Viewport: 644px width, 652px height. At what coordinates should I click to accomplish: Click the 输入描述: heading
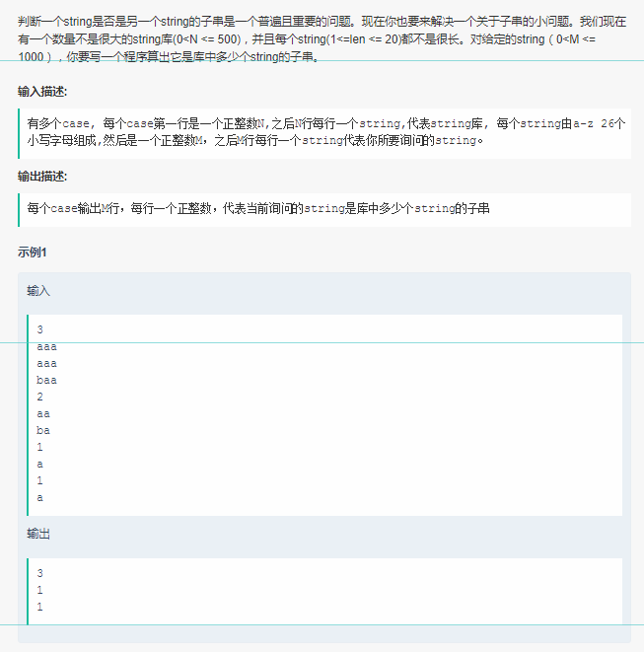point(42,92)
